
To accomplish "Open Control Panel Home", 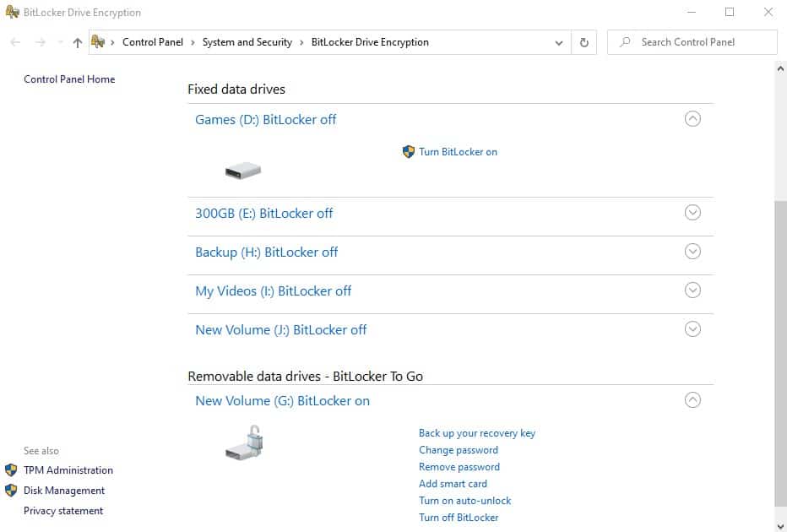I will (x=69, y=79).
